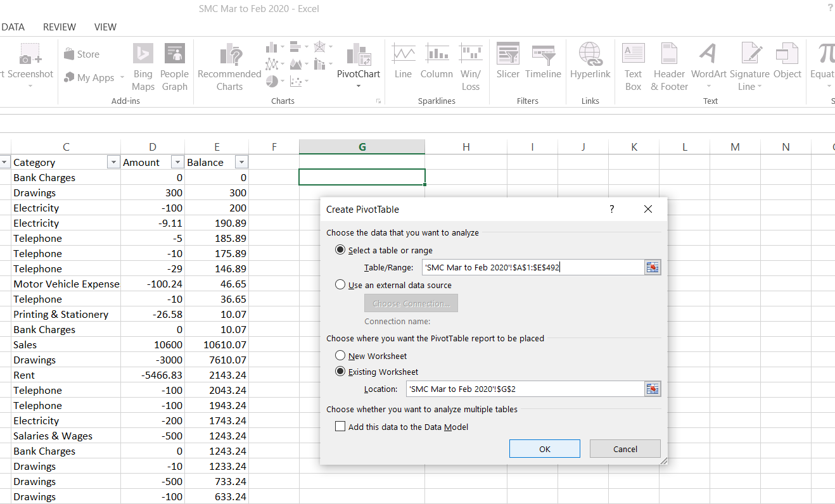This screenshot has width=835, height=504.
Task: Enable 'Add this data to the Data Model'
Action: (341, 427)
